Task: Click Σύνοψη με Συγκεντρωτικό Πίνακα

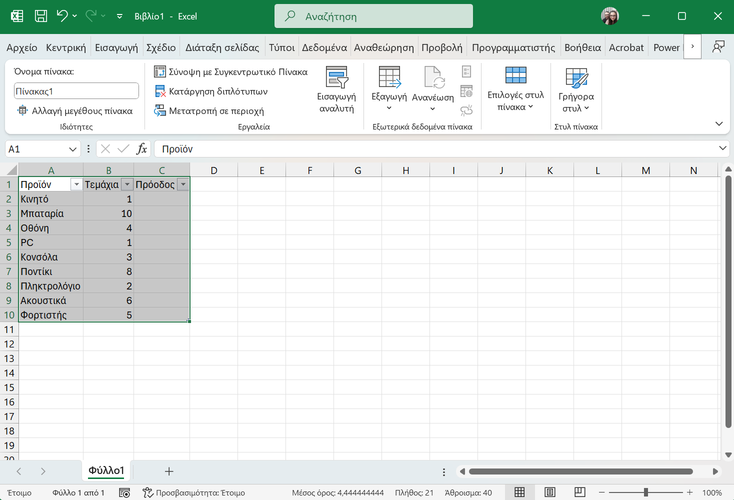Action: tap(231, 72)
